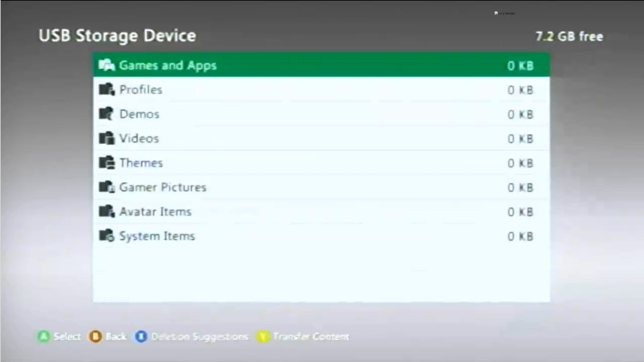
Task: Go Back using the Back label
Action: tap(116, 337)
